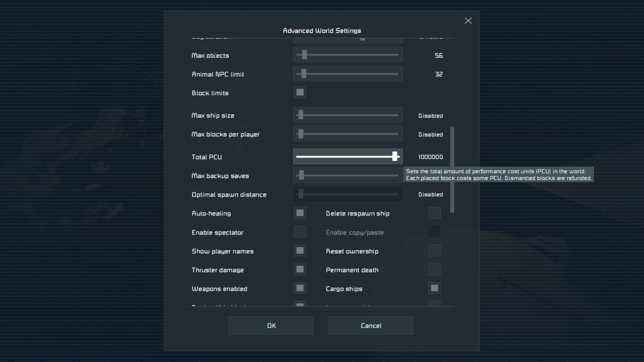
Task: Enable Permanent death checkbox
Action: tap(434, 269)
